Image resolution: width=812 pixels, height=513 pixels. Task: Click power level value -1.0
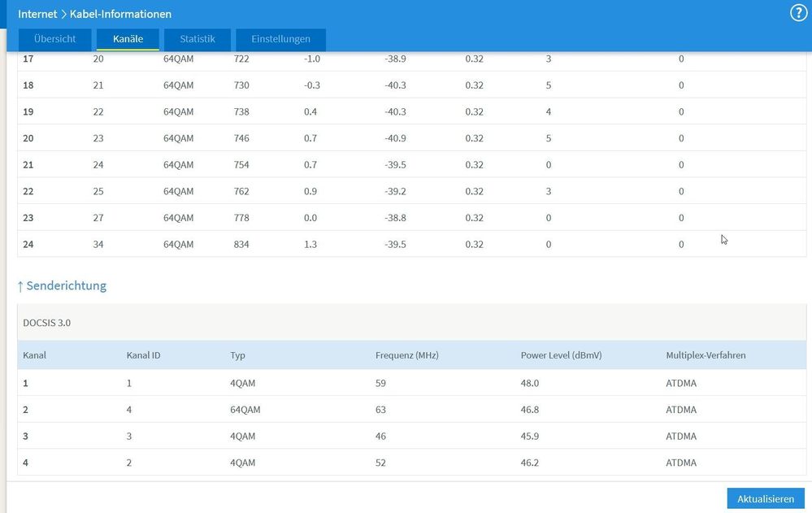[312, 59]
